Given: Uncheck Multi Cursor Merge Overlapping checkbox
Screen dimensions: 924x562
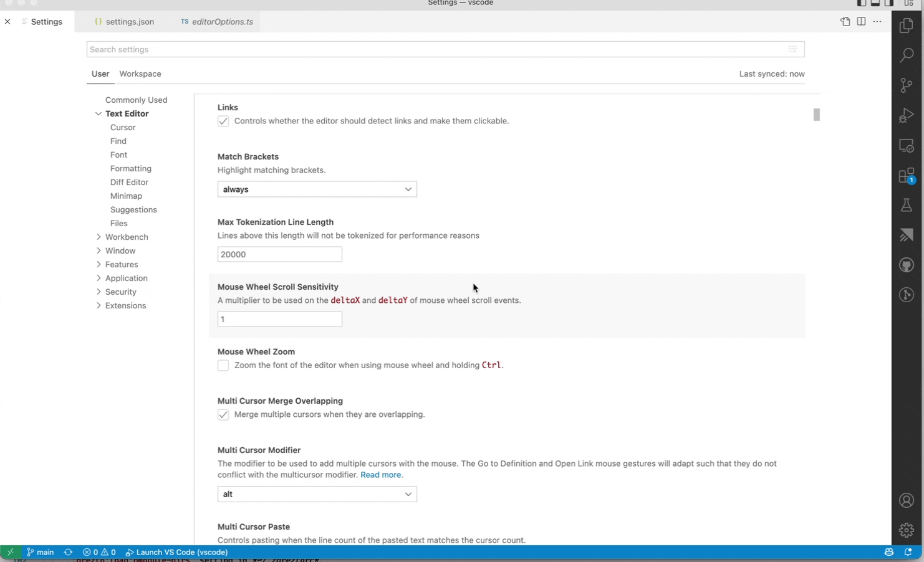Looking at the screenshot, I should pyautogui.click(x=223, y=415).
